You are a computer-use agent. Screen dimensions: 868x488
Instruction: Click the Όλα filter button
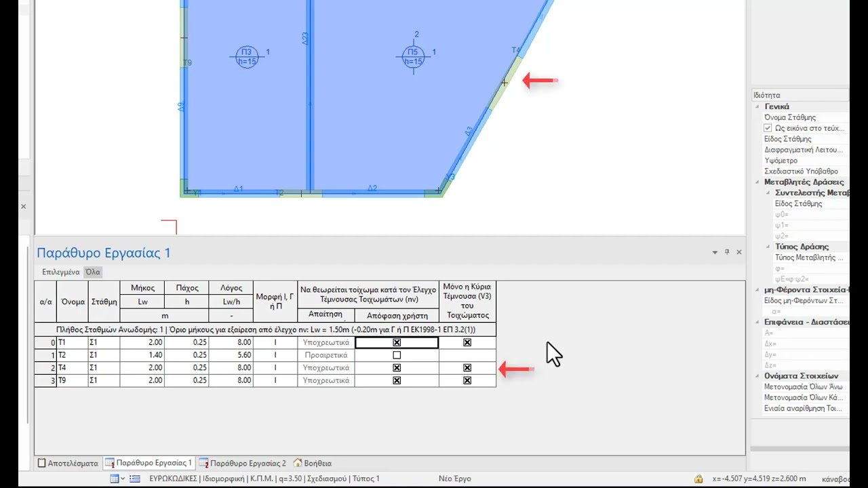[92, 272]
